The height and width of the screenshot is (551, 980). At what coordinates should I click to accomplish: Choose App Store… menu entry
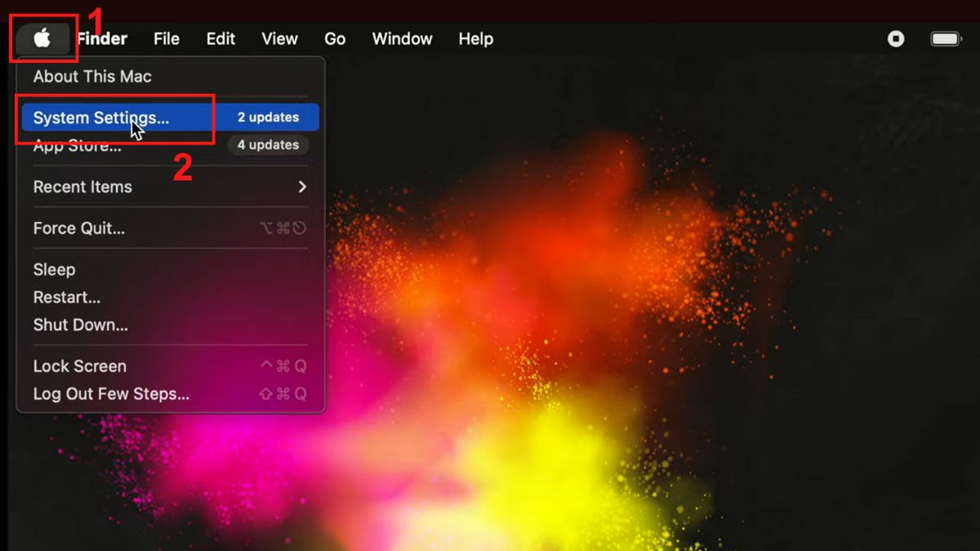click(x=171, y=145)
